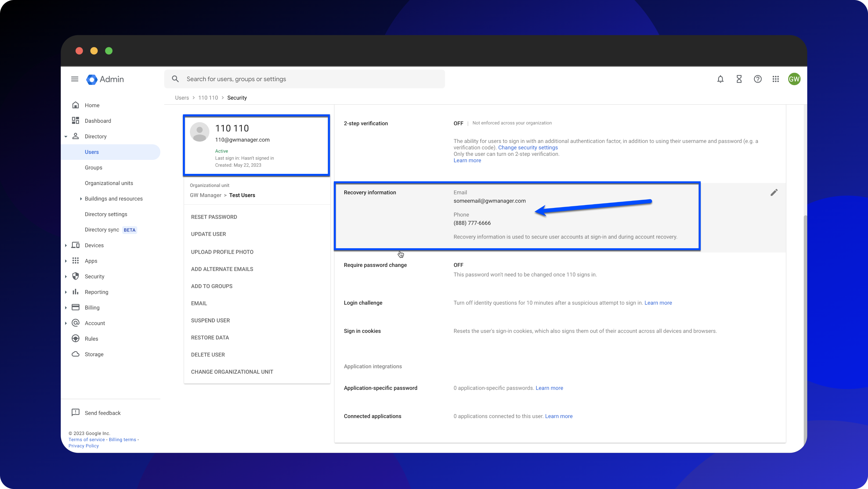868x489 pixels.
Task: Click ADD TO GROUPS action
Action: tap(212, 286)
